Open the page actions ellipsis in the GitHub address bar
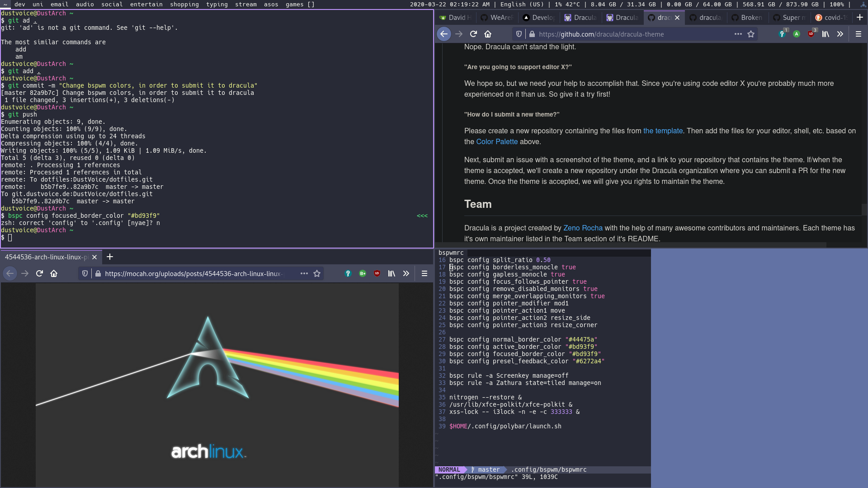Viewport: 868px width, 488px height. 738,34
